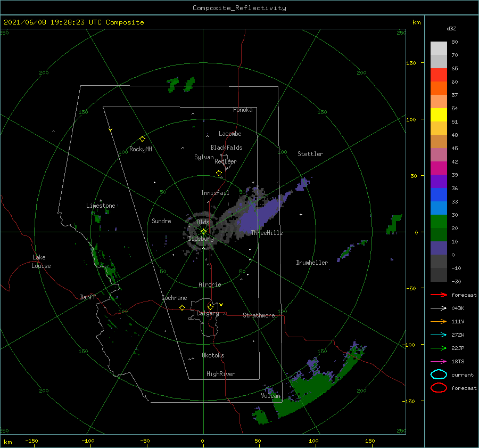Click the Innisfail label

click(x=215, y=193)
